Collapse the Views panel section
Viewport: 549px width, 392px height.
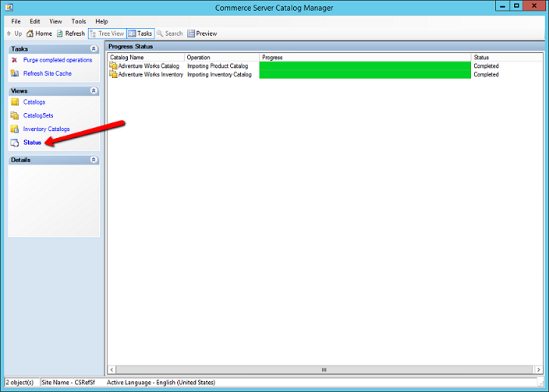pos(94,90)
